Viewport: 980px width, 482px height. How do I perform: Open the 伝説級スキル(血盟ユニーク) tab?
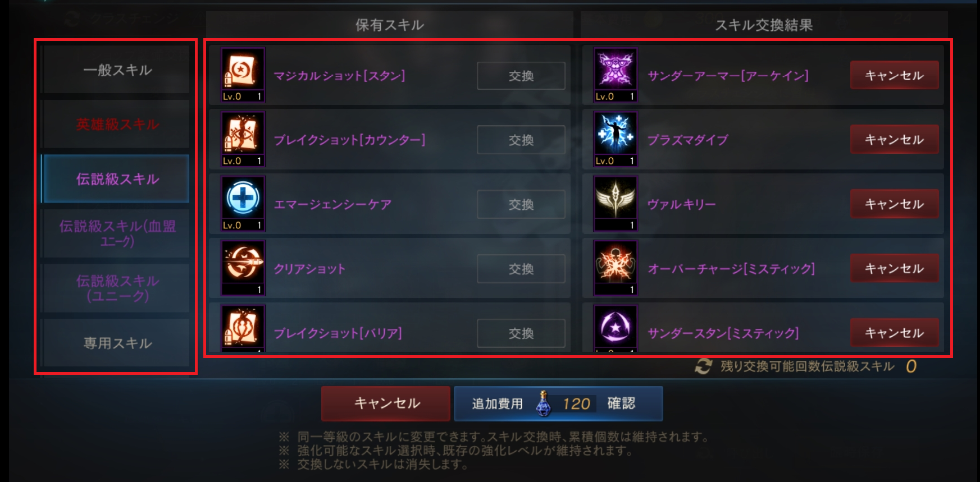pyautogui.click(x=117, y=233)
